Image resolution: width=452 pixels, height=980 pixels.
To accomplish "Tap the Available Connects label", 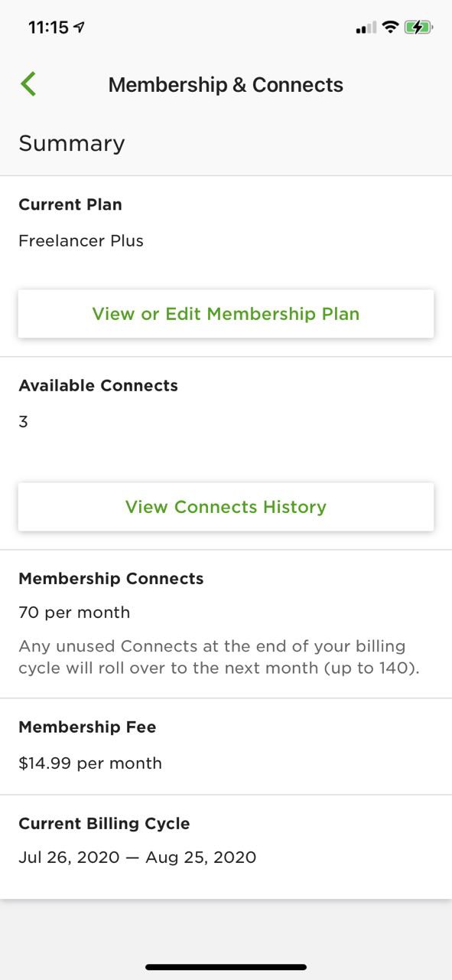I will pos(98,385).
